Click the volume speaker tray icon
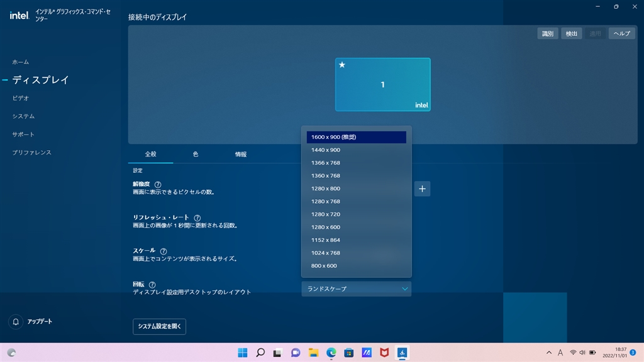Screen dimensions: 644x362 point(582,353)
